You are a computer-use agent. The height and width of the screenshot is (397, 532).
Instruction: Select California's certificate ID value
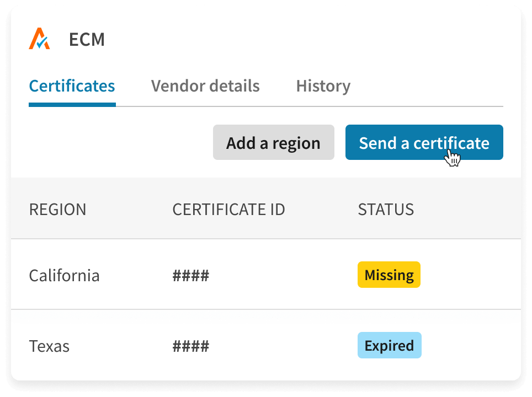191,275
